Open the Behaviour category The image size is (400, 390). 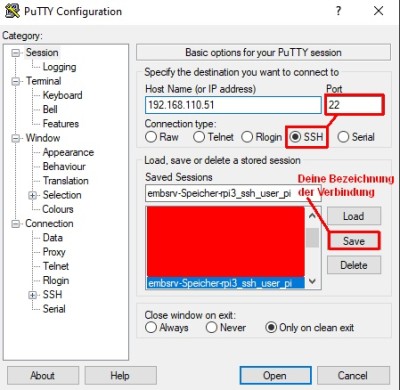tap(64, 166)
